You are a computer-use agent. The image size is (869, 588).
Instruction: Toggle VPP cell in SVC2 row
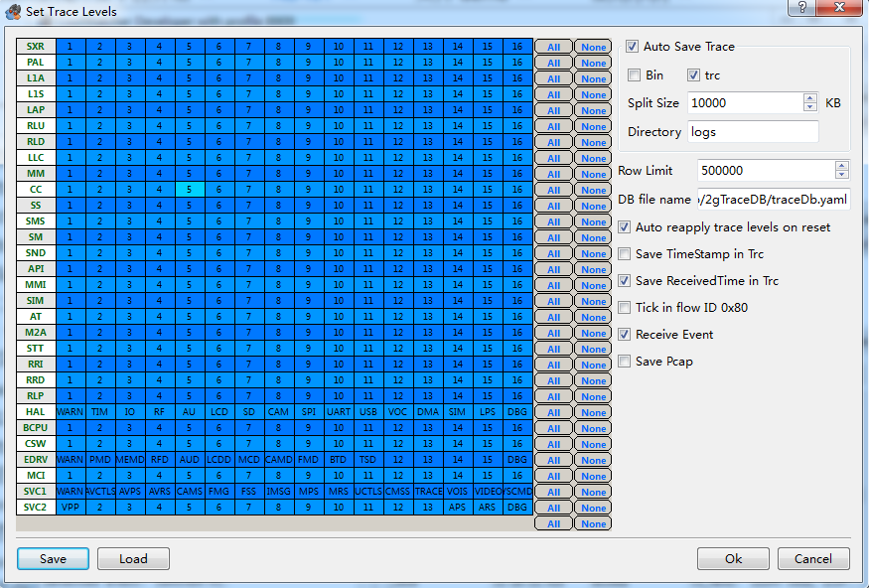(71, 508)
